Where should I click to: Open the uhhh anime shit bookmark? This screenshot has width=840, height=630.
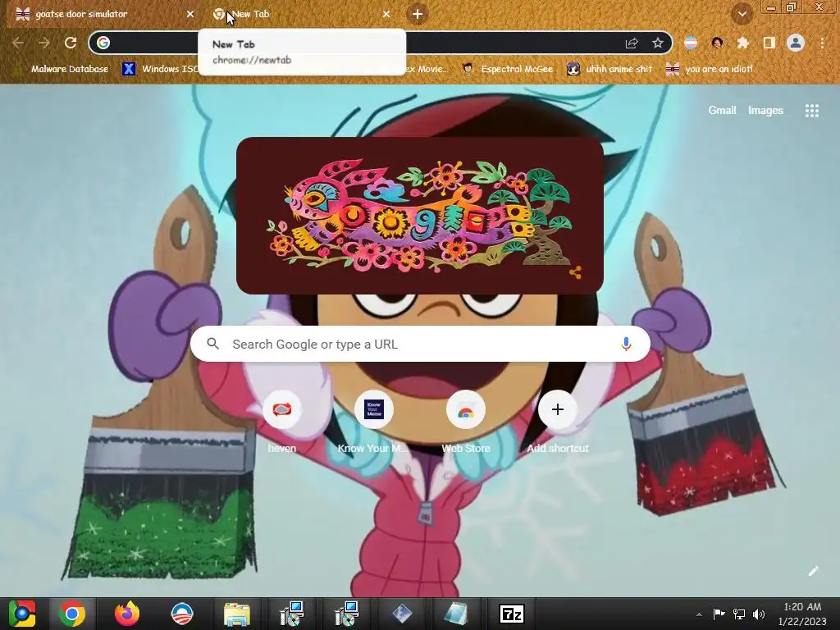pyautogui.click(x=609, y=69)
